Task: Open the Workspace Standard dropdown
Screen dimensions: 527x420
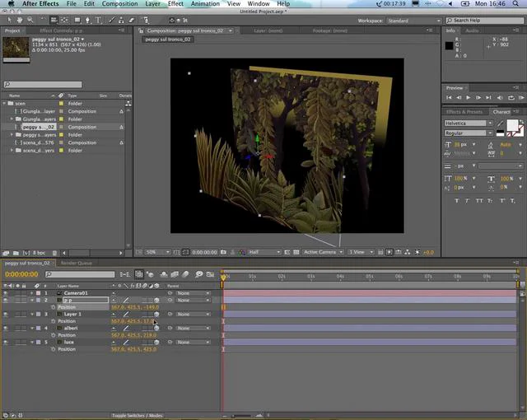Action: (x=413, y=21)
